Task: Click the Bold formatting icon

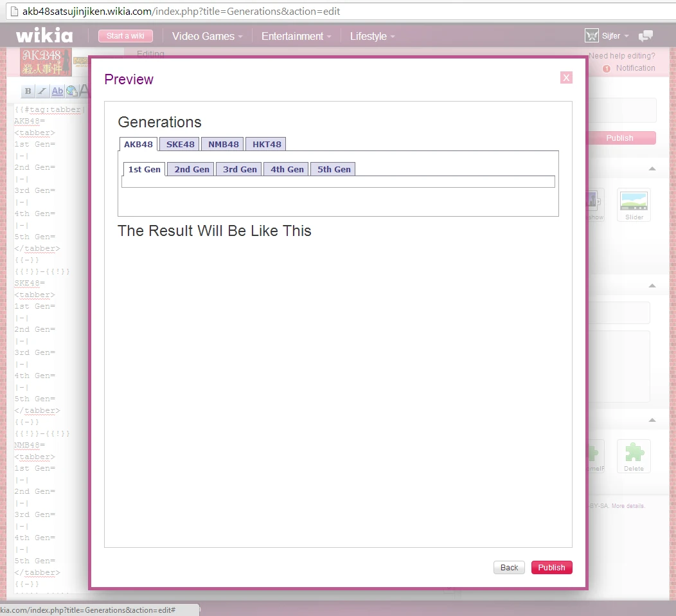Action: (x=28, y=91)
